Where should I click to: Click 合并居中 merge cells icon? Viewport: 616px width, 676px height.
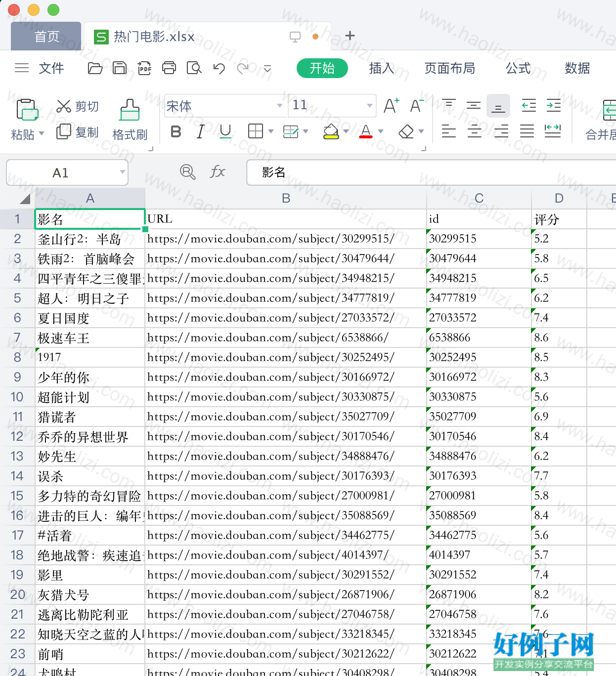coord(609,110)
